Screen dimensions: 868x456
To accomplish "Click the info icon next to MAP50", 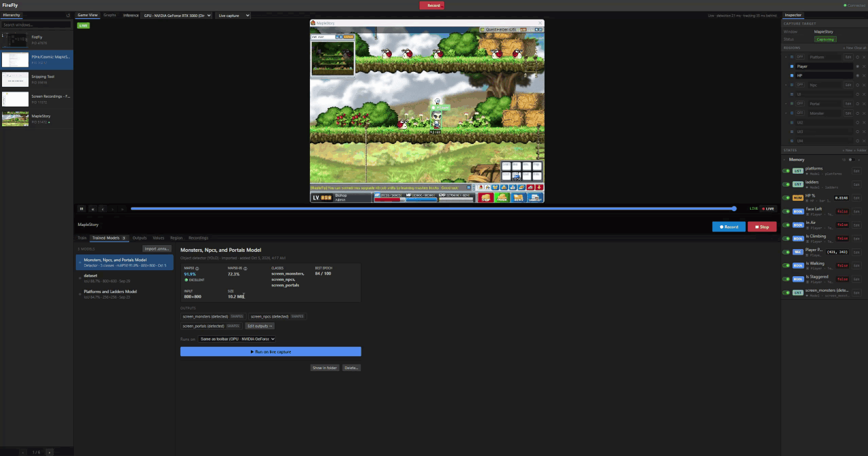I will coord(197,269).
